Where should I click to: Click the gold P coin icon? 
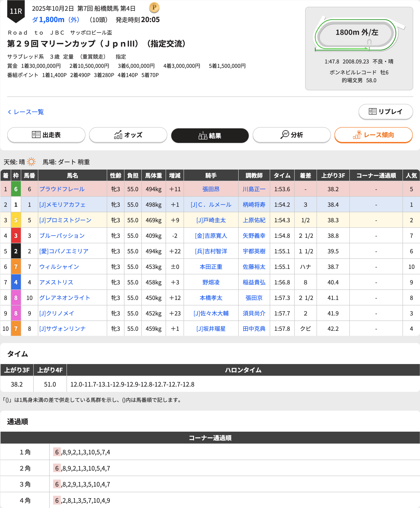154,7
